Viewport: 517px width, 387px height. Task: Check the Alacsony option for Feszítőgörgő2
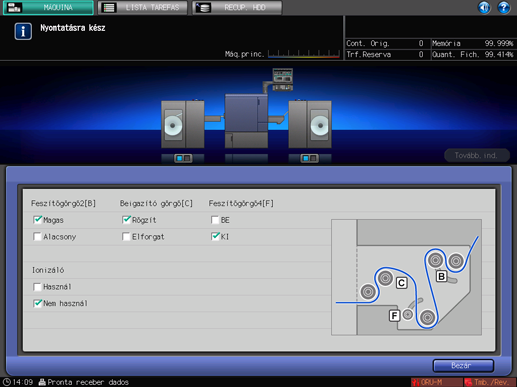(x=37, y=237)
